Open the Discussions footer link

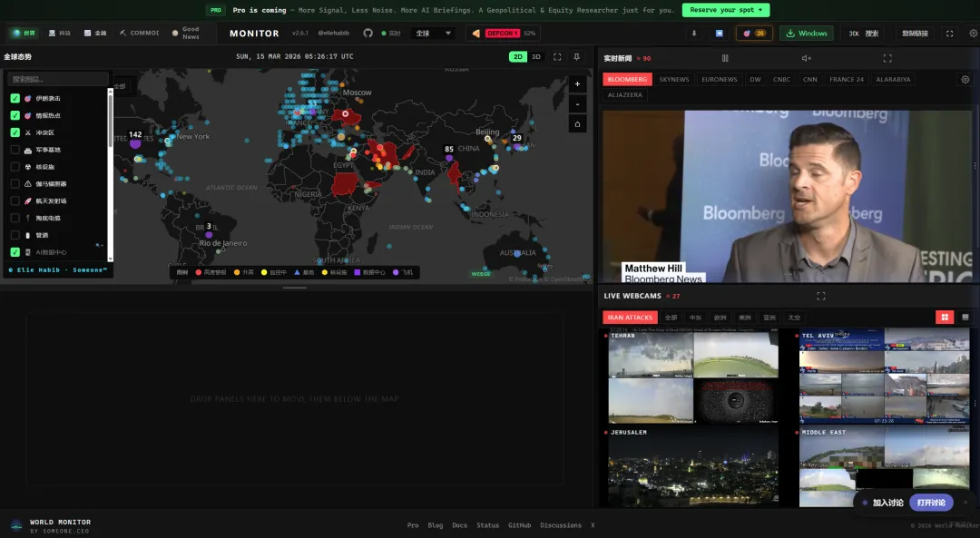coord(561,525)
